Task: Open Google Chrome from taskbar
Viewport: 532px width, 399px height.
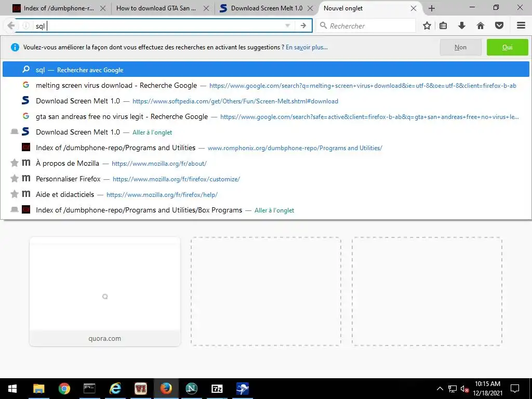Action: click(64, 389)
